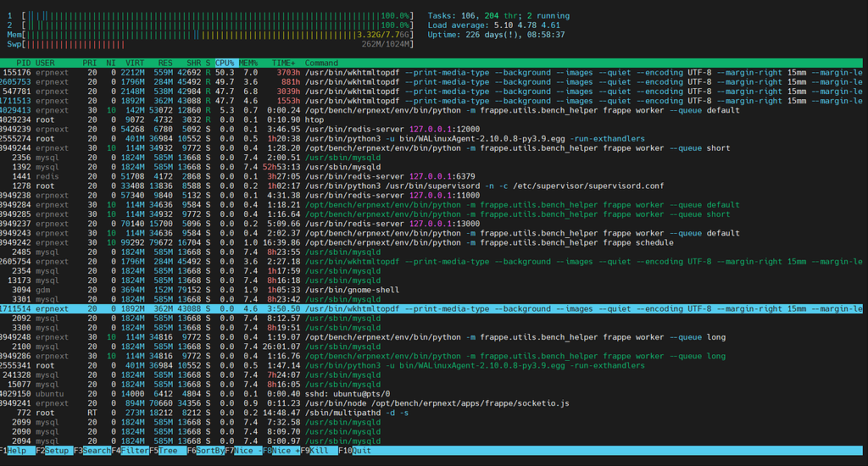Screen dimensions: 868x466
Task: Select wkhtmltopdf process with PID 2605753
Action: 431,82
